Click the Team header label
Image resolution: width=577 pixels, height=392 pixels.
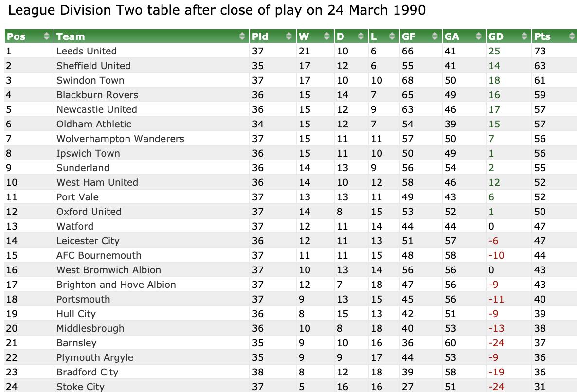(x=71, y=36)
